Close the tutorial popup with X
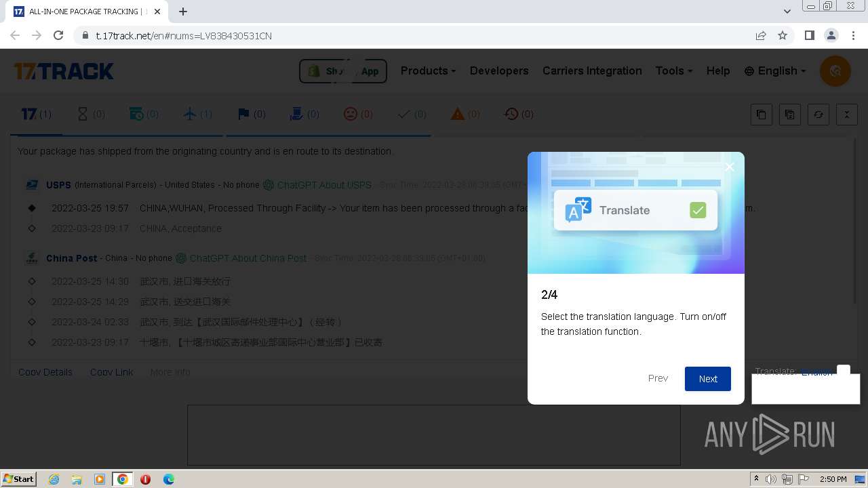The height and width of the screenshot is (488, 868). point(730,167)
